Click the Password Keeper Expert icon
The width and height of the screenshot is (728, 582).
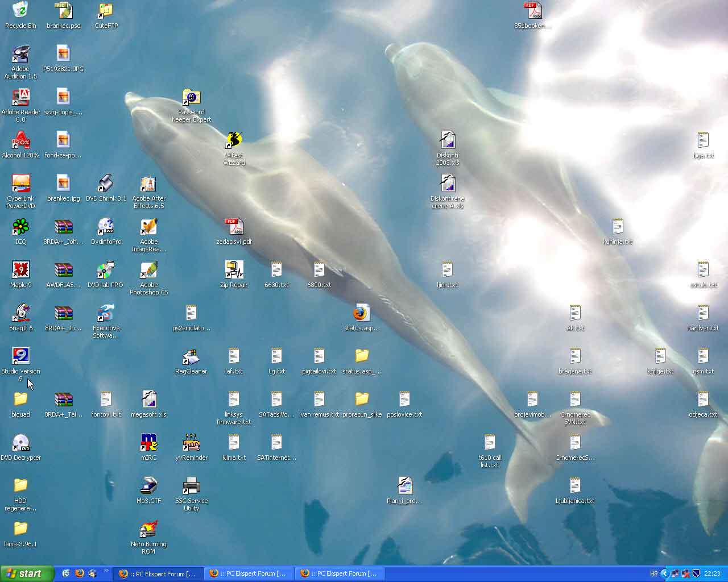[191, 97]
